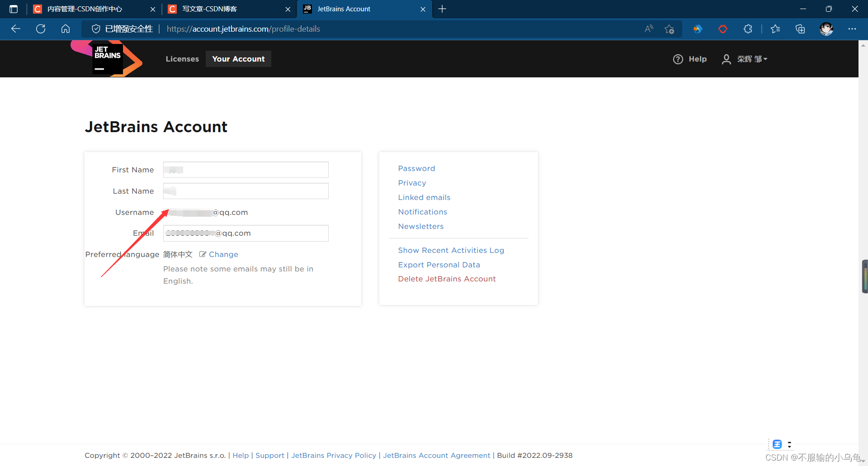This screenshot has height=466, width=868.
Task: Open JetBrains Account Agreement link
Action: 436,455
